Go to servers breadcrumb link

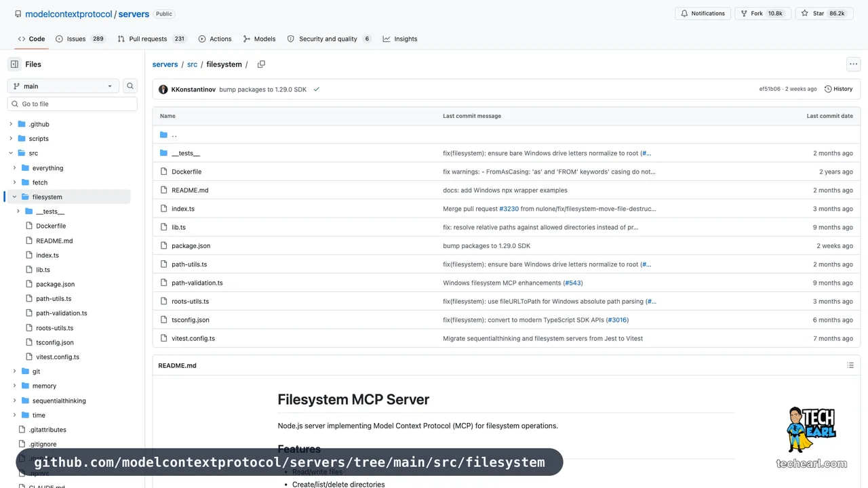click(x=165, y=64)
